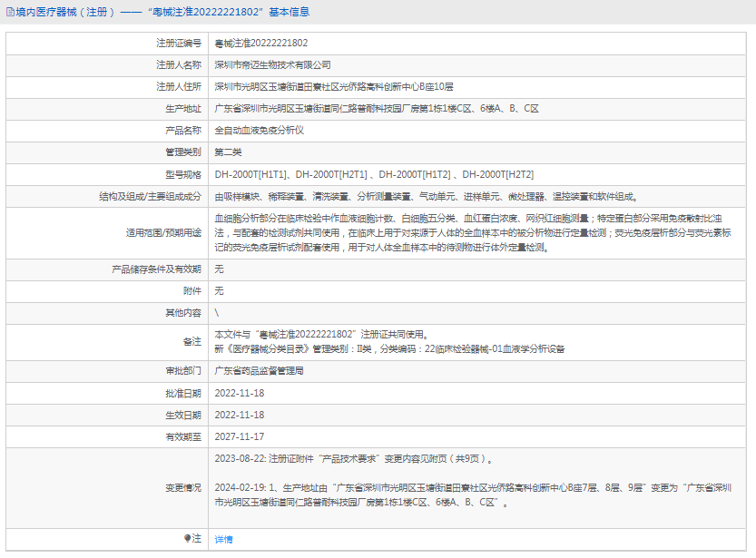This screenshot has width=756, height=558.
Task: Click the 结构及组成/主要组成成分 label
Action: tap(150, 197)
